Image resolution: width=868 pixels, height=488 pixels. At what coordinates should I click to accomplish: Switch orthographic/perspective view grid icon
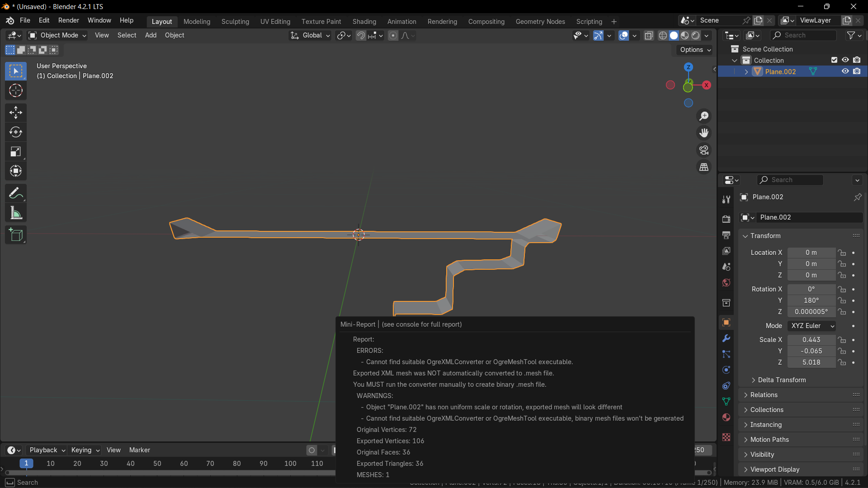(704, 167)
